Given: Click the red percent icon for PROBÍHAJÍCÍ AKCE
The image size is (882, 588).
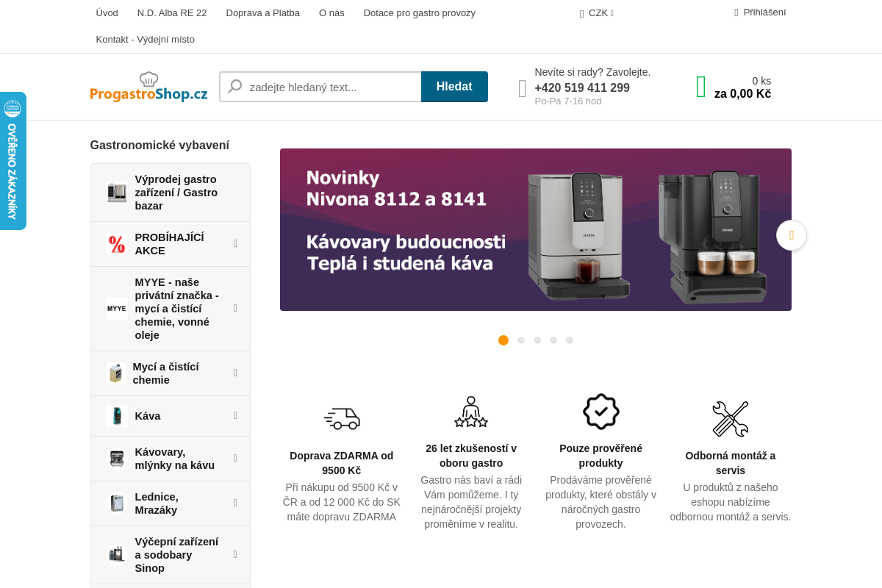Looking at the screenshot, I should [x=117, y=244].
